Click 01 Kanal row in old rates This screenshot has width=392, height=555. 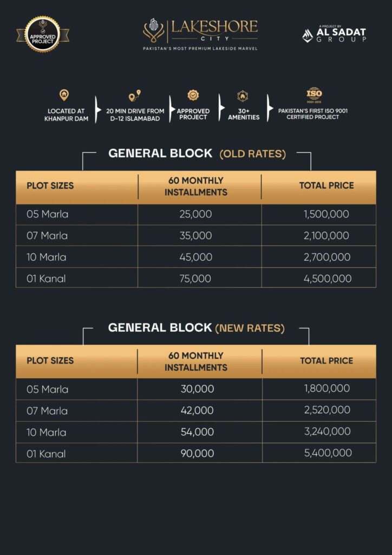(196, 279)
